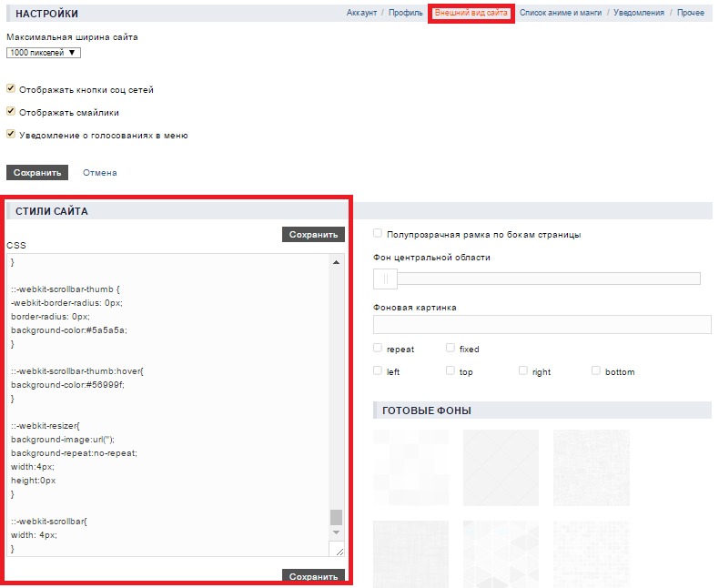Switch to the Профиль tab
The width and height of the screenshot is (719, 588).
[405, 13]
